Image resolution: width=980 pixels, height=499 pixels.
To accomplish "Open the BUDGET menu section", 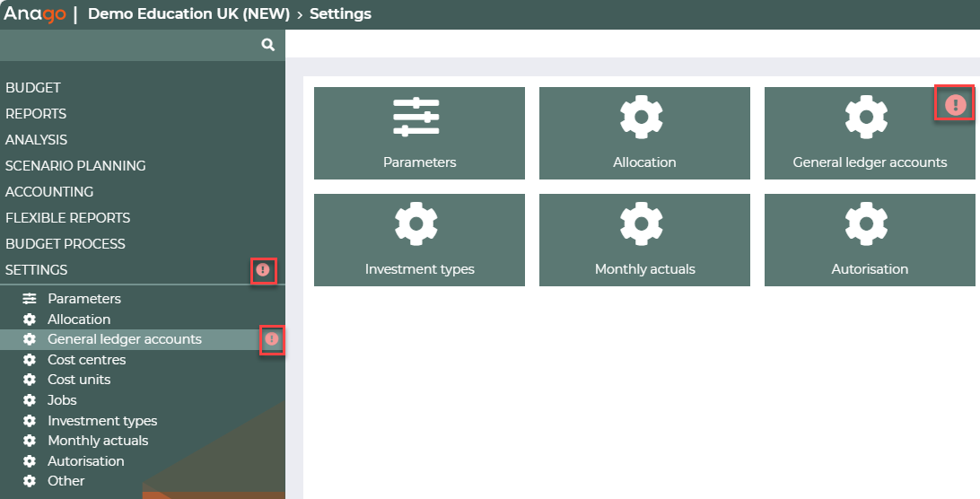I will pos(33,88).
